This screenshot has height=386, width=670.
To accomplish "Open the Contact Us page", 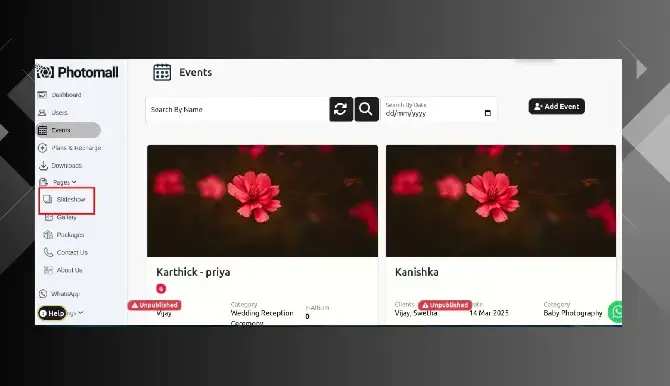I will coord(65,252).
